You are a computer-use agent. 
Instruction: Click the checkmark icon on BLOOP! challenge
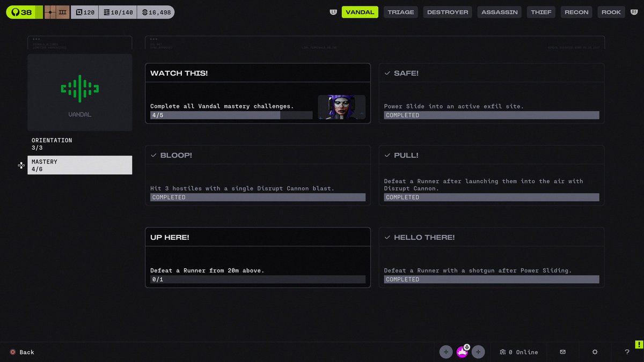point(153,155)
